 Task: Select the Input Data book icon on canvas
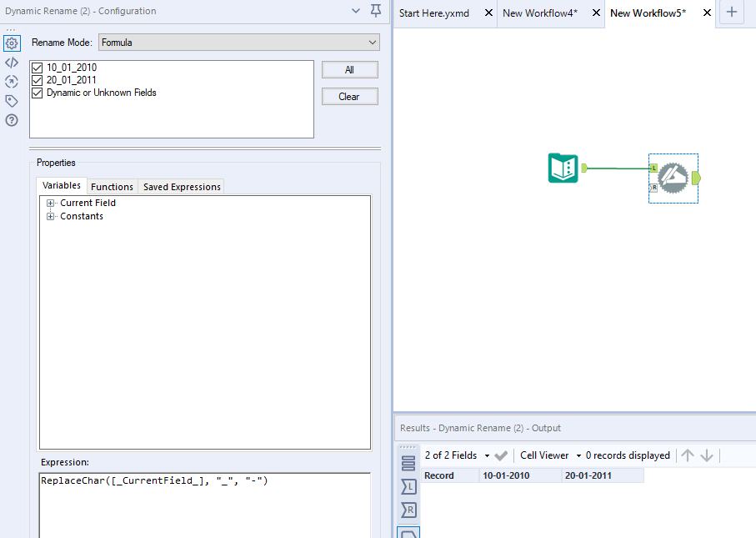[x=563, y=168]
